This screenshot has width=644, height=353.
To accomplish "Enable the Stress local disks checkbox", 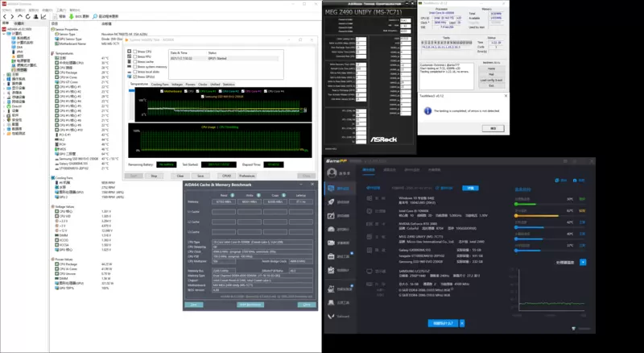I will pyautogui.click(x=134, y=72).
